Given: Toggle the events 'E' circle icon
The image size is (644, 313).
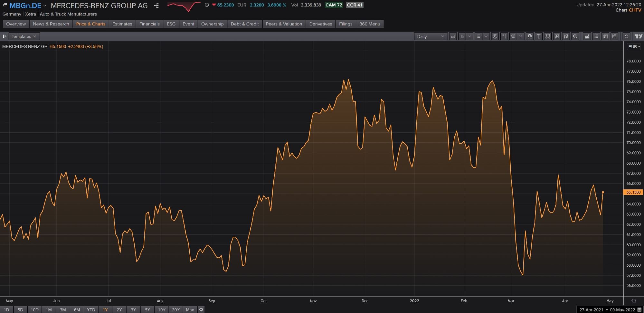Looking at the screenshot, I should click(495, 36).
